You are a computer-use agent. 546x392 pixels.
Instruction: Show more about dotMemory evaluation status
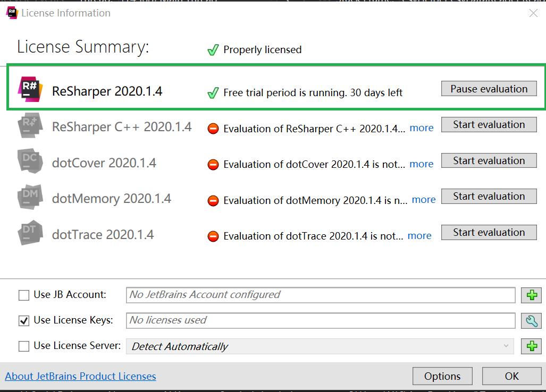click(423, 200)
